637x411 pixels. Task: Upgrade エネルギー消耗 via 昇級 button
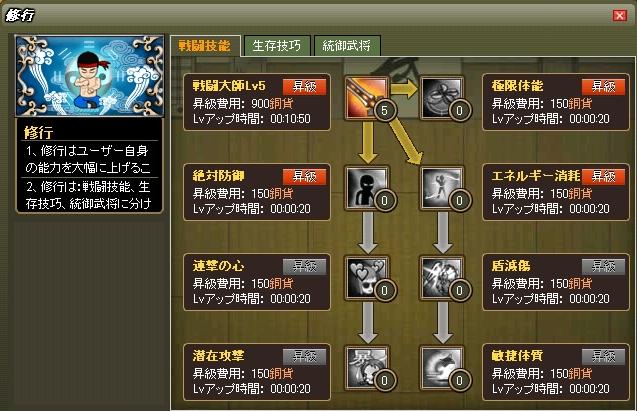click(603, 177)
